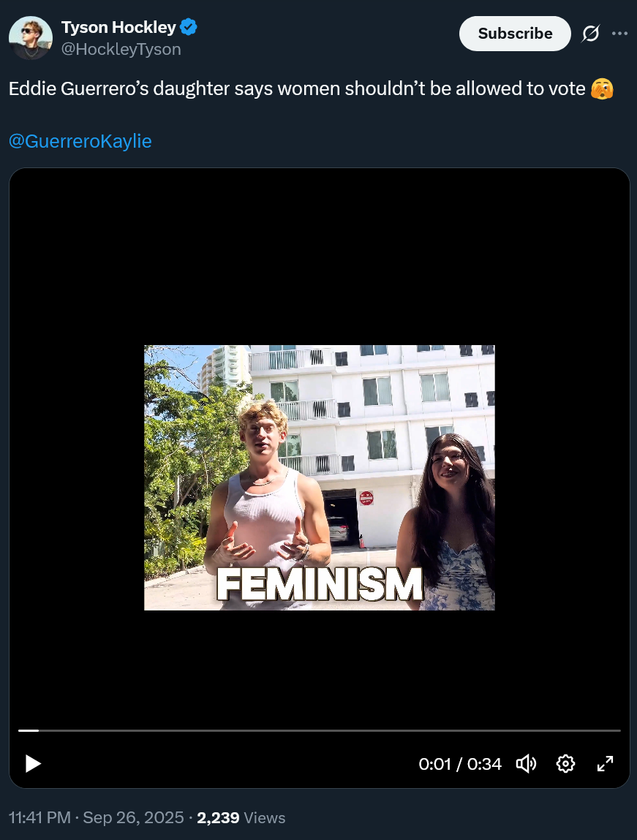Toggle fullscreen video mode

click(605, 763)
